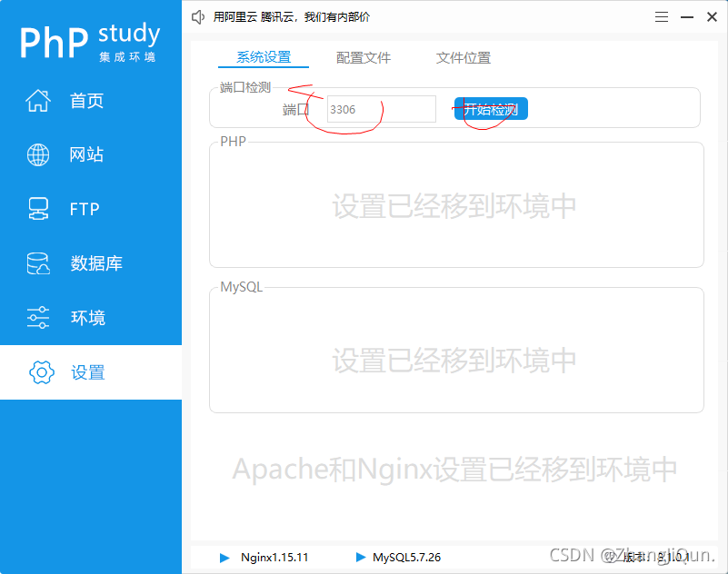Open the hamburger menu at top right
Viewport: 728px width, 574px height.
coord(661,16)
